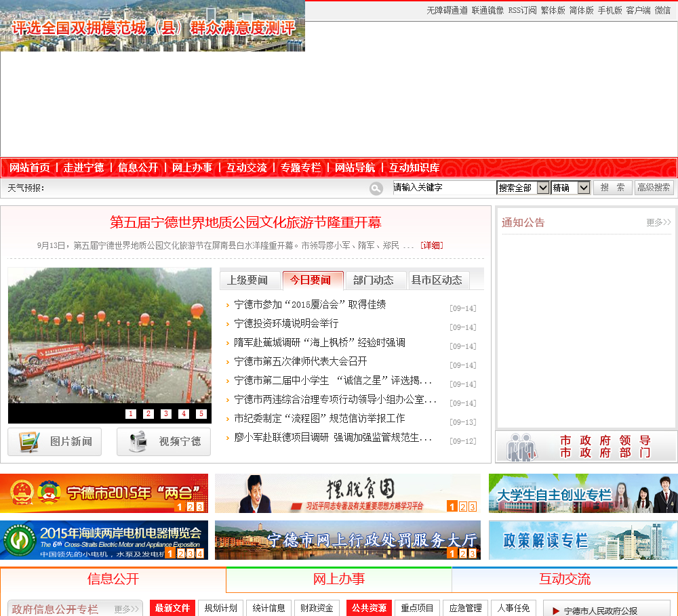Click page 2 on the 行政处罚服务大厅 banner
This screenshot has width=678, height=616.
point(462,554)
